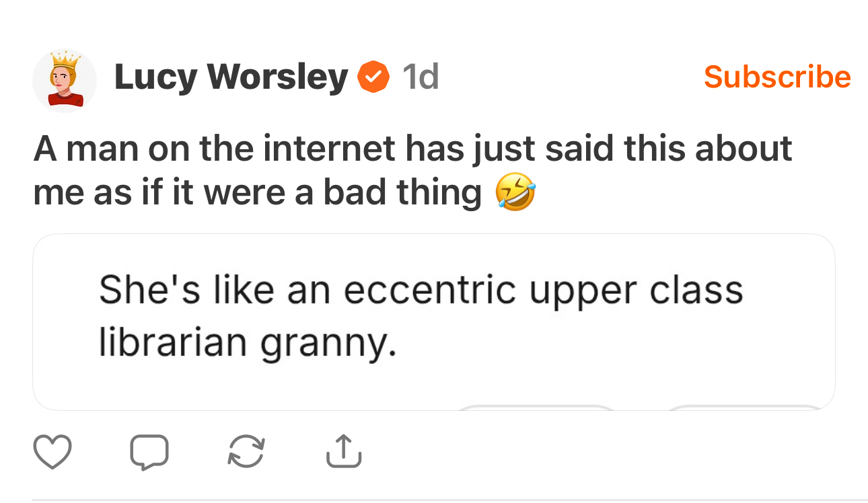Image resolution: width=868 pixels, height=503 pixels.
Task: Like the post with the heart icon
Action: pos(52,452)
